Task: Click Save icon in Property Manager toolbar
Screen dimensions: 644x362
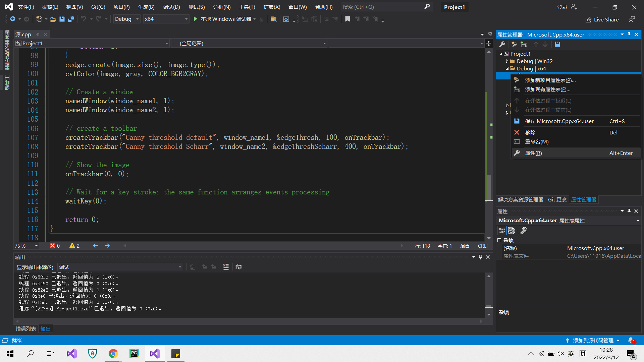Action: [x=557, y=44]
